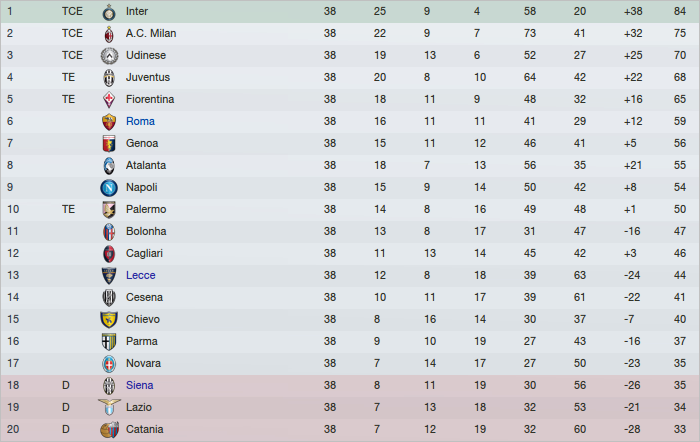Viewport: 700px width, 442px height.
Task: Select the Udinese team name
Action: (146, 55)
